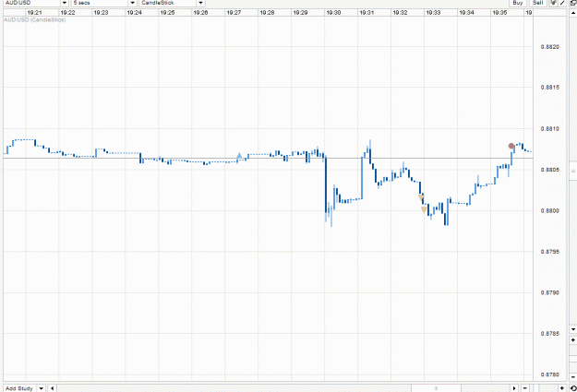Viewport: 577px width, 392px height.
Task: Click the 0.8805 price axis label
Action: (550, 170)
